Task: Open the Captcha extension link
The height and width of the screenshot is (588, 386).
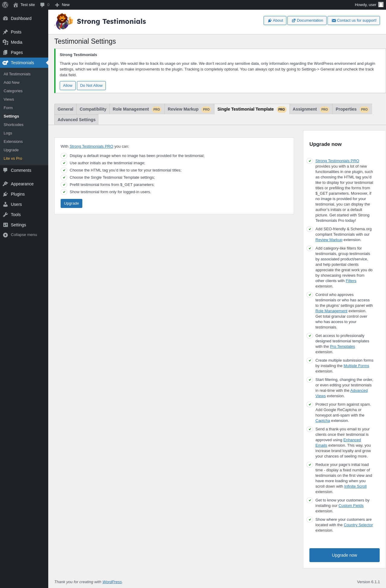Action: (323, 421)
